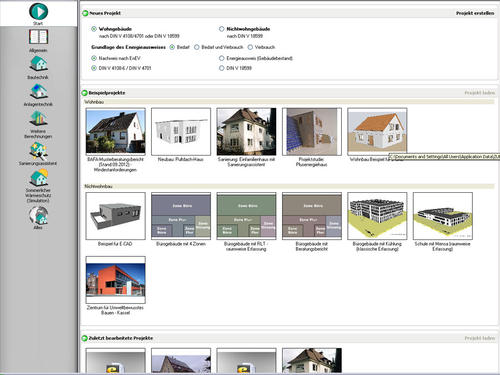This screenshot has width=500, height=375.
Task: Open Weitere Berechnungen icon
Action: [x=38, y=118]
